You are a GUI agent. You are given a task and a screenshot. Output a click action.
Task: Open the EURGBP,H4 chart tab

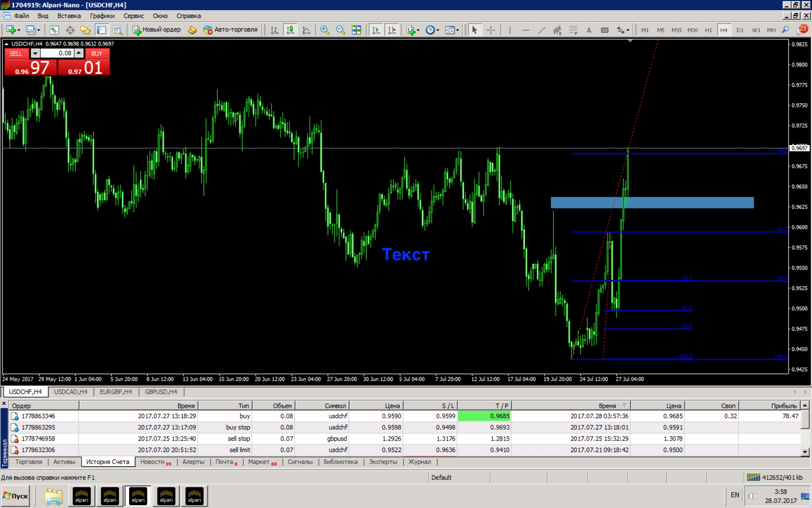tap(116, 392)
